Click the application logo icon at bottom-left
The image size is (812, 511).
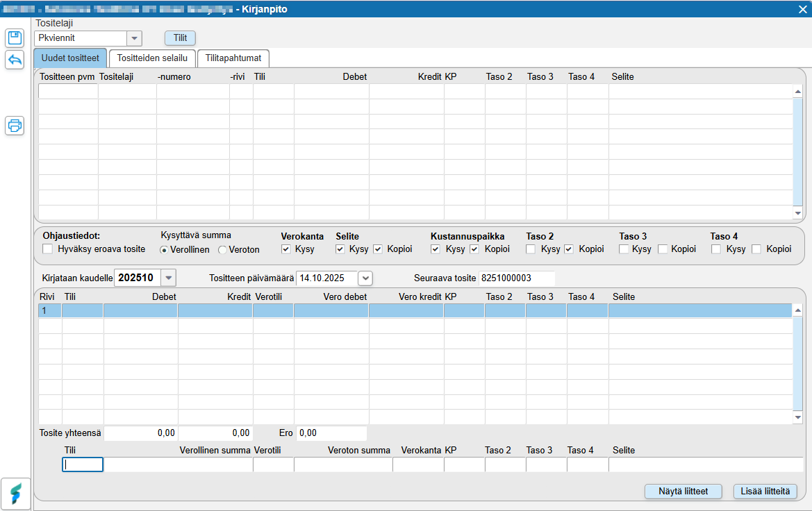(x=15, y=494)
